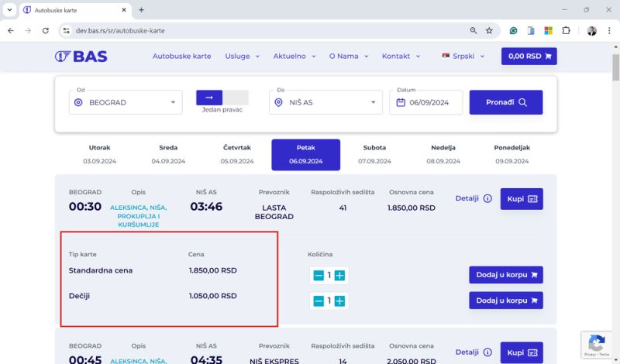This screenshot has height=364, width=620.
Task: Open the zoom magnifier in address bar
Action: pos(474,30)
